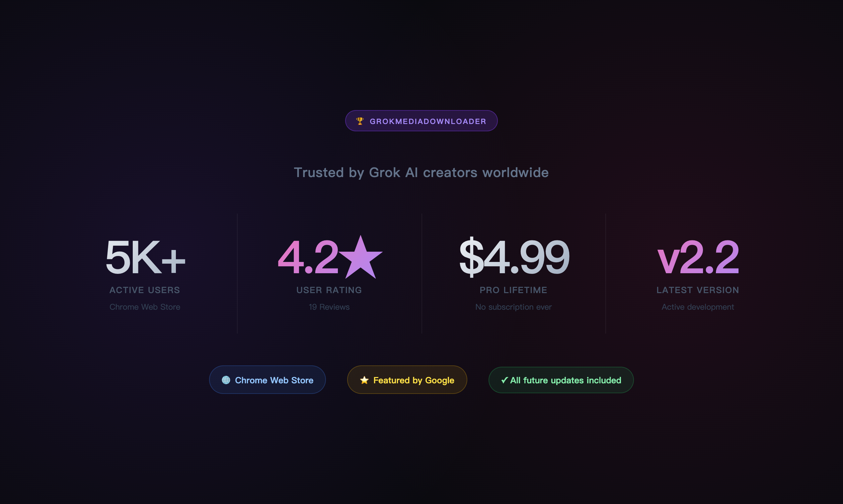Click the gold star icon beside Featured by Google
This screenshot has height=504, width=843.
(x=364, y=380)
